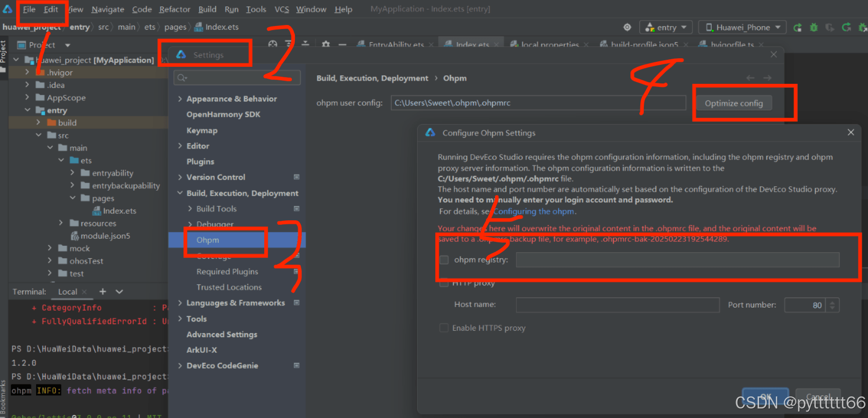The image size is (868, 418).
Task: Collapse the entry module folder
Action: (27, 110)
